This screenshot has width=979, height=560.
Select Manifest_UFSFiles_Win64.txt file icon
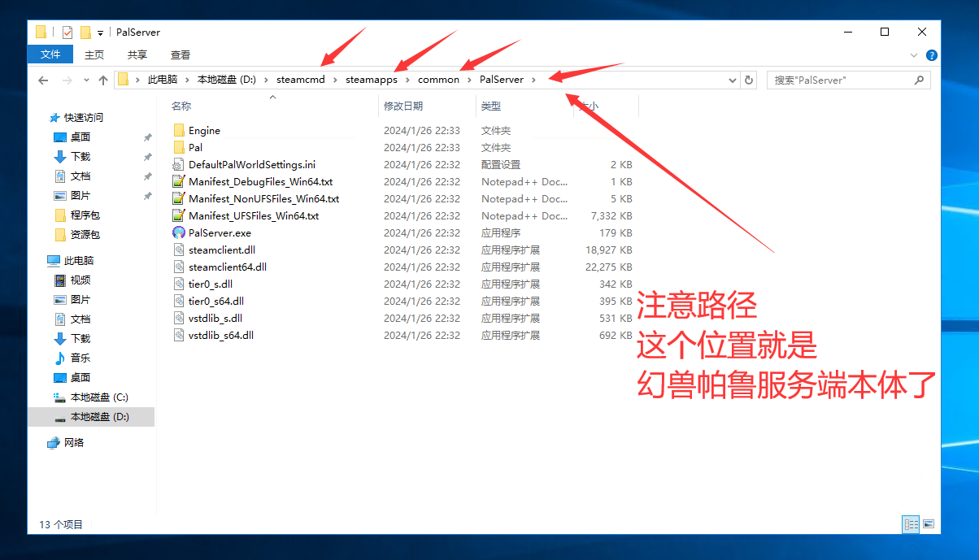click(x=179, y=215)
